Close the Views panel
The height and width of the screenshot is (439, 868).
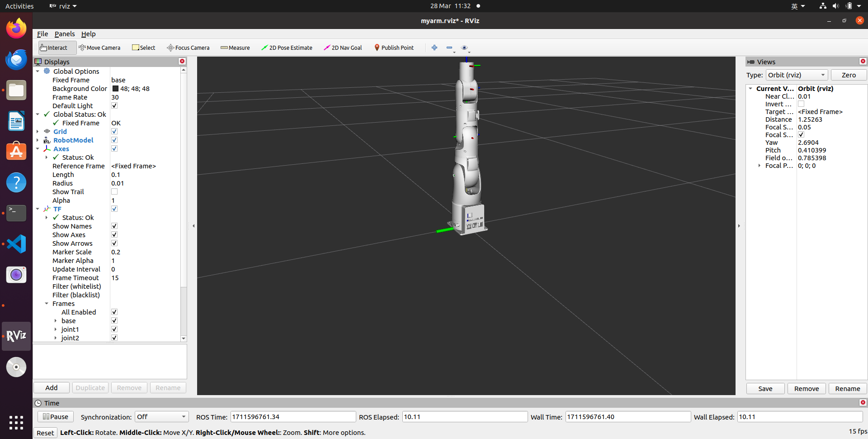863,62
